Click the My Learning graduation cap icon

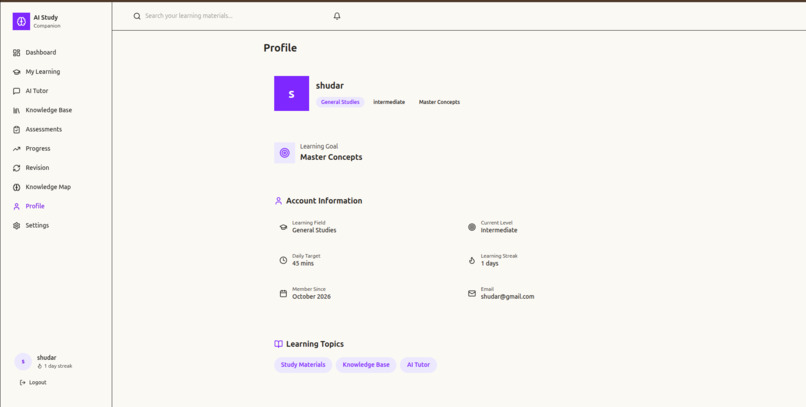pos(16,72)
